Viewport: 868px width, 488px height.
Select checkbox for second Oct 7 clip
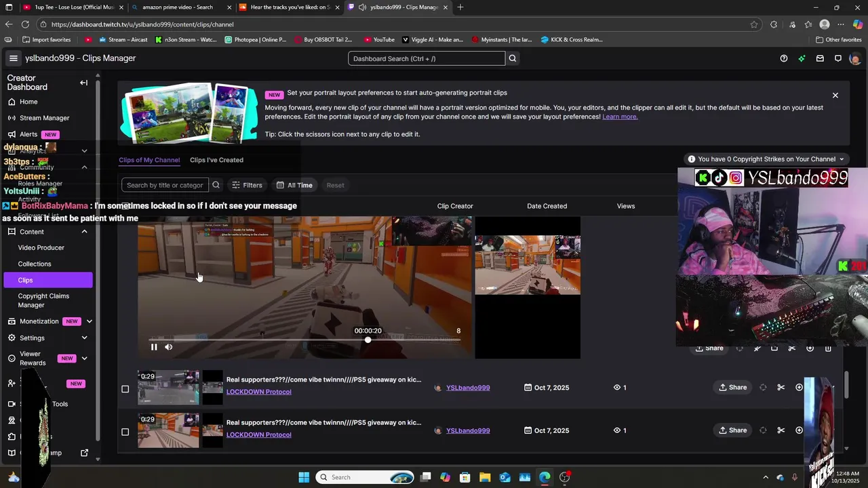click(125, 432)
